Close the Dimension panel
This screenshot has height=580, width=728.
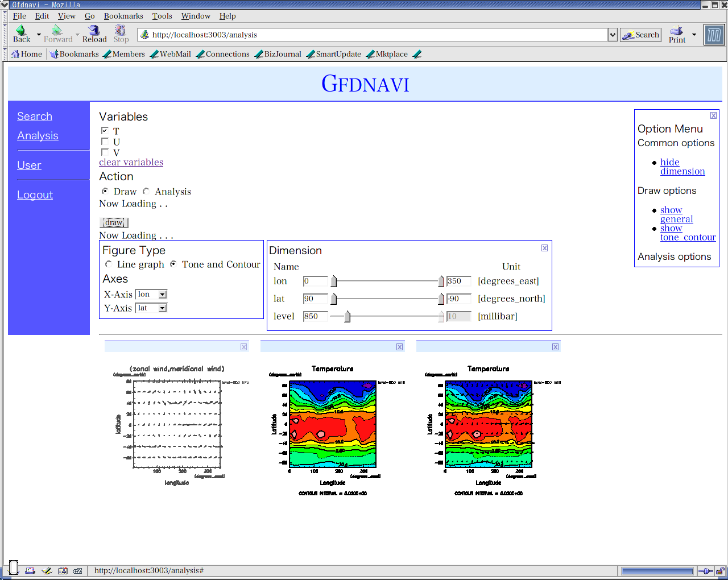click(x=544, y=248)
